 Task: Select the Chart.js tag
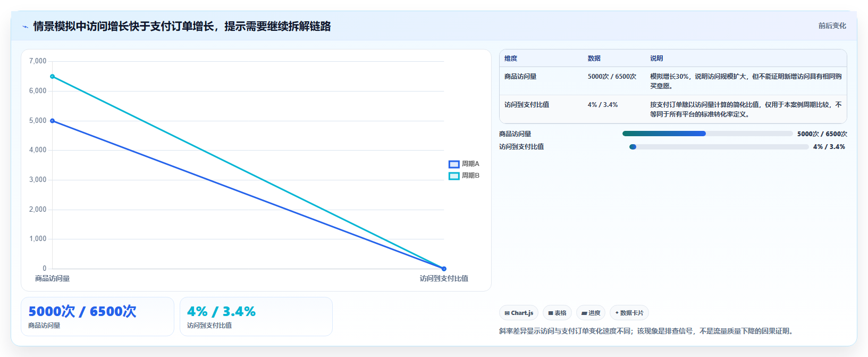(519, 313)
